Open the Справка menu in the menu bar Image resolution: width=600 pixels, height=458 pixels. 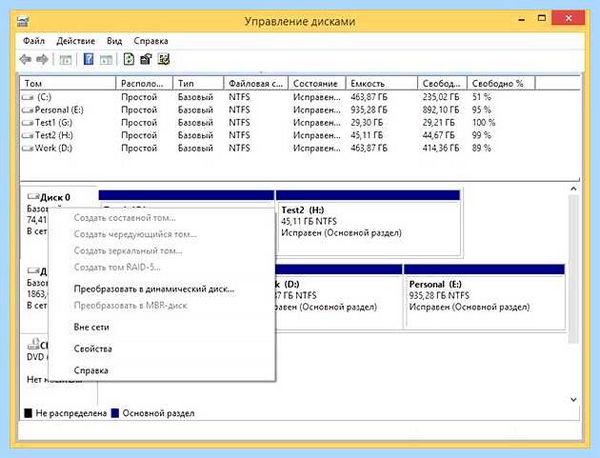pos(151,41)
